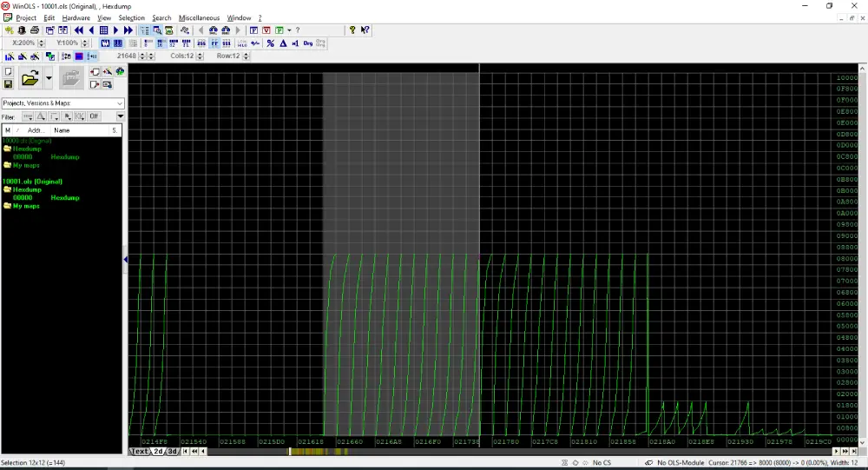
Task: Click the export page-with-arrow icon
Action: click(95, 84)
